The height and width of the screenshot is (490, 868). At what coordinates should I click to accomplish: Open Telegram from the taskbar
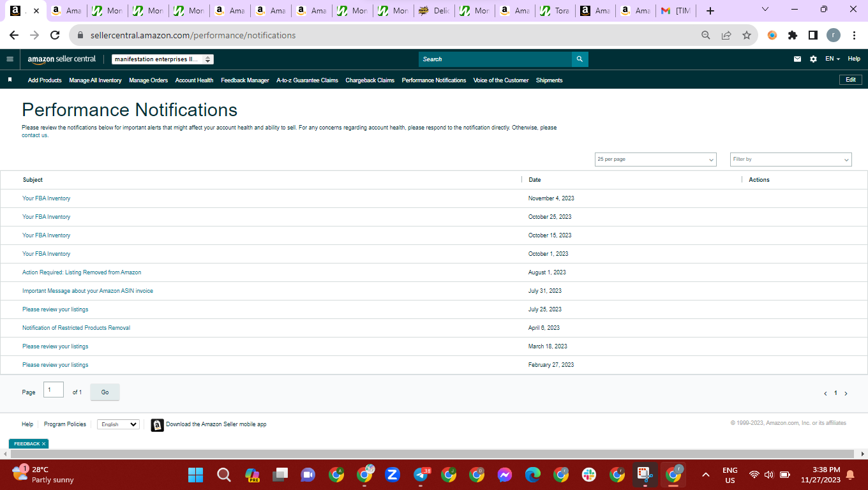[421, 475]
